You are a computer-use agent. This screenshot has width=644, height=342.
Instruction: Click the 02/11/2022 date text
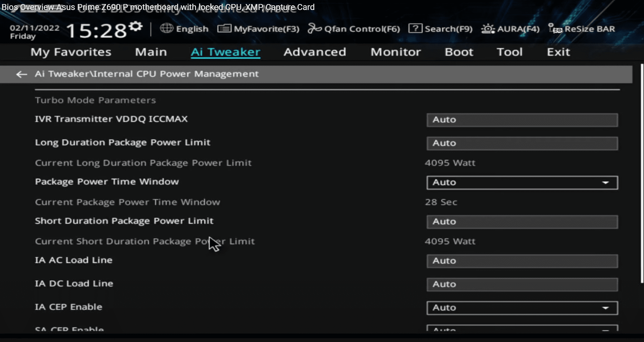[34, 28]
